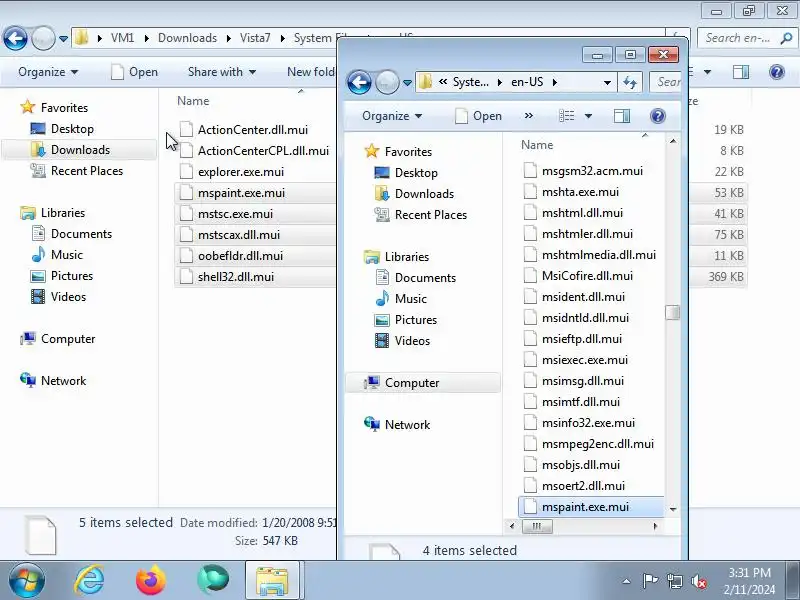Click Network icon in front window sidebar

371,424
